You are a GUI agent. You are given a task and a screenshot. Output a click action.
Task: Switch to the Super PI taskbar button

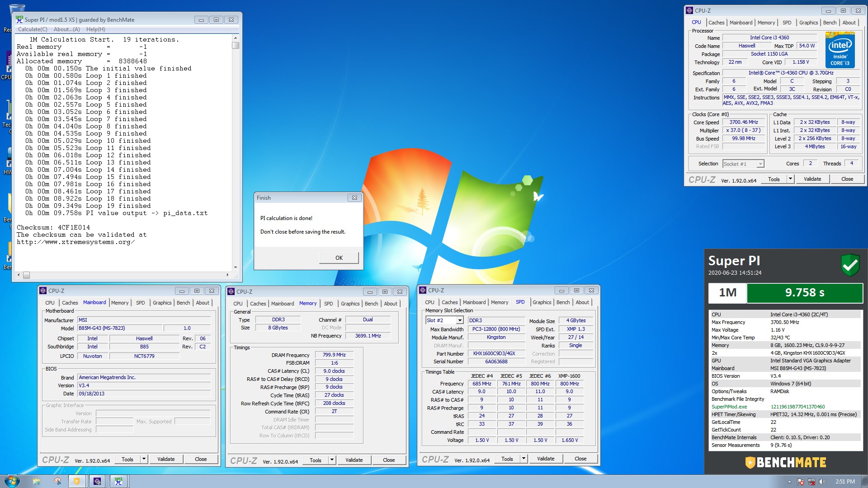click(118, 481)
